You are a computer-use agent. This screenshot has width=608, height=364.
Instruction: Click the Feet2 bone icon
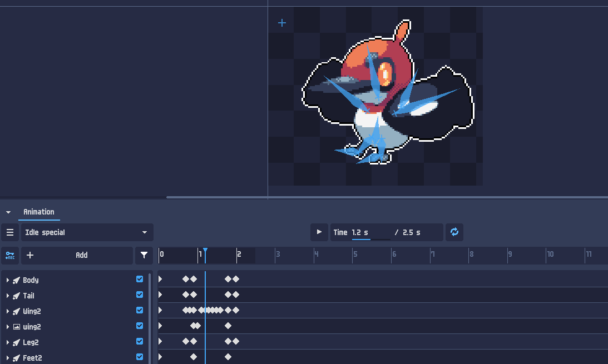[16, 358]
